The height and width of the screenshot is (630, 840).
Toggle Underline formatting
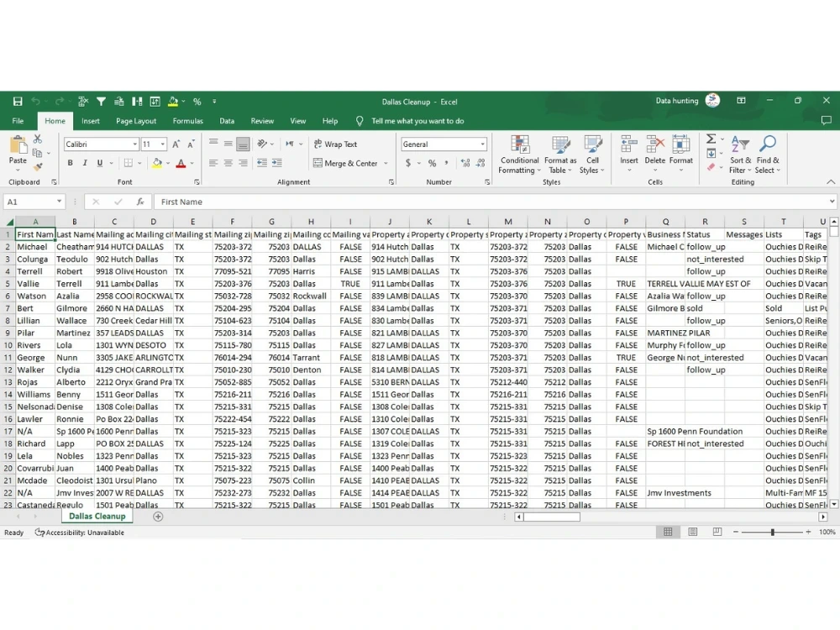coord(100,163)
